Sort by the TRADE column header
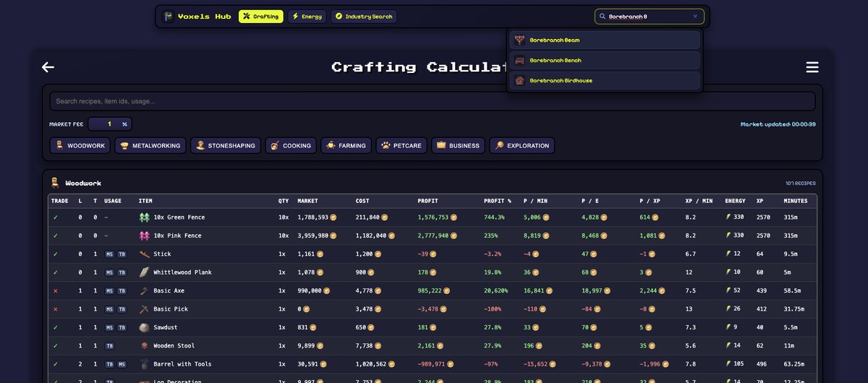 59,201
